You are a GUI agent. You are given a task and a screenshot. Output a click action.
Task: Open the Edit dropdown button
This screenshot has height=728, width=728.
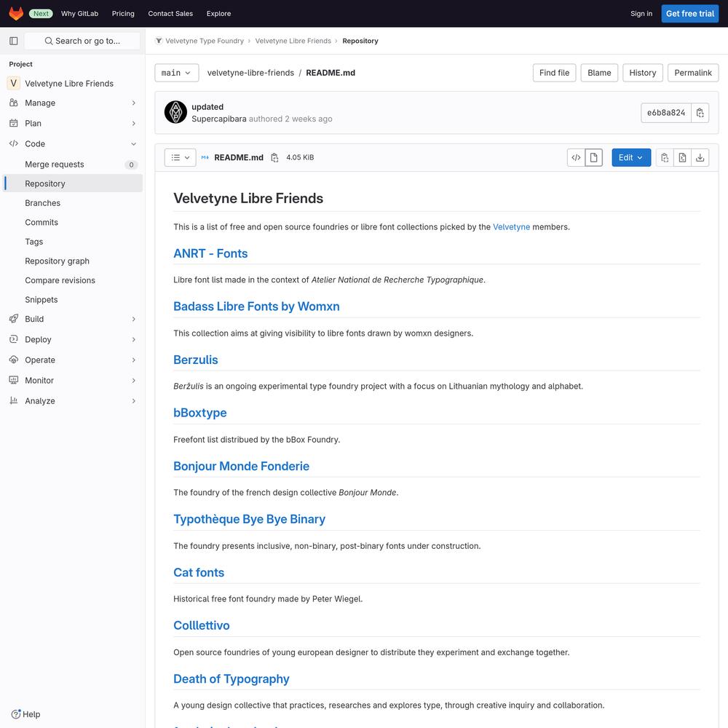point(631,158)
